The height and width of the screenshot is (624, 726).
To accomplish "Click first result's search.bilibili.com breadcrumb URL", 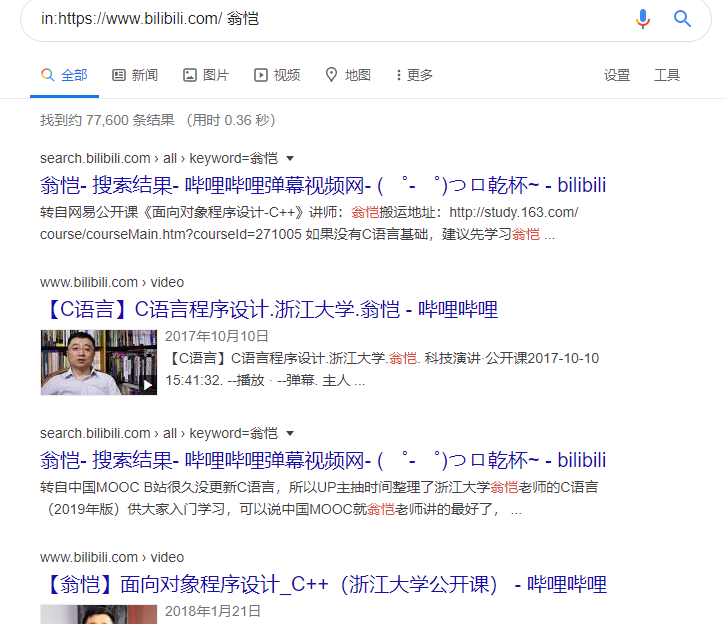I will (159, 158).
